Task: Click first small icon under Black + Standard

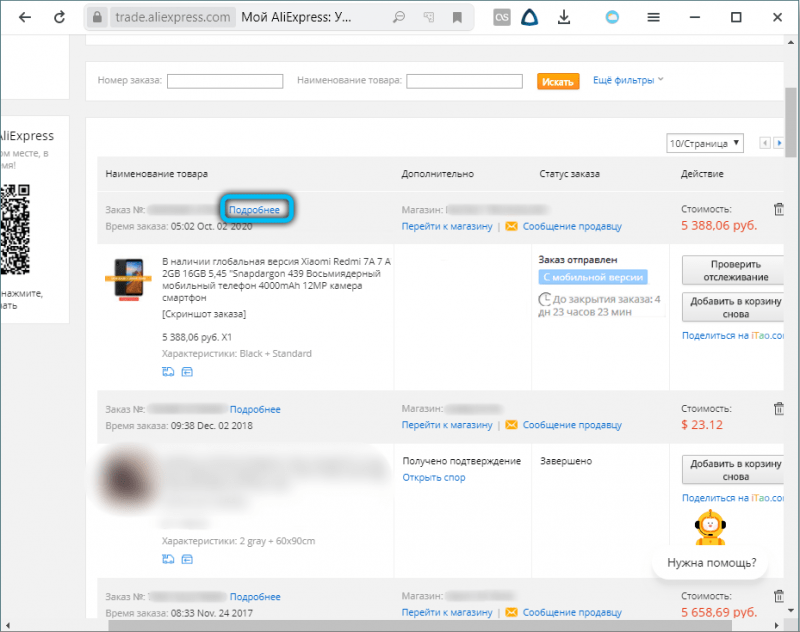Action: point(168,372)
